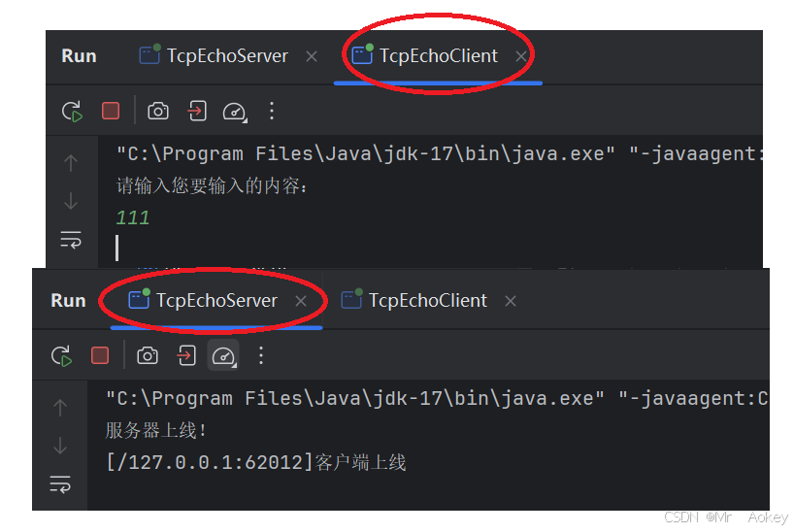Take thread dump with lower camera icon

(148, 355)
